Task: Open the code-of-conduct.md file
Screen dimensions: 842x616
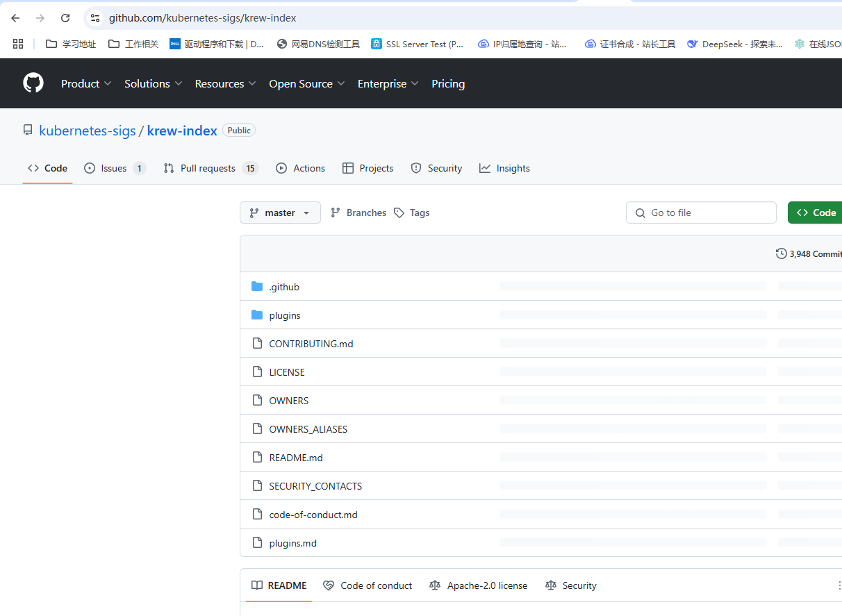Action: [313, 515]
